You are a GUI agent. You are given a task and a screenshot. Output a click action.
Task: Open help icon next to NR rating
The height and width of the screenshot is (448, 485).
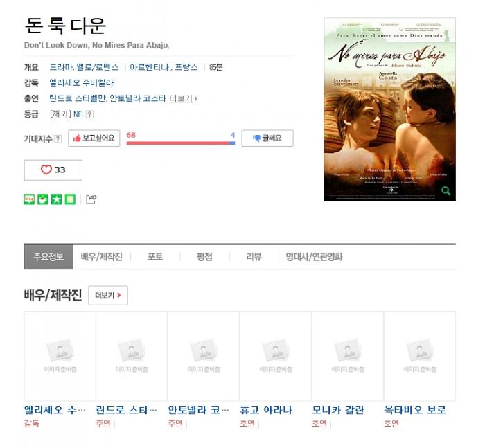pyautogui.click(x=89, y=114)
